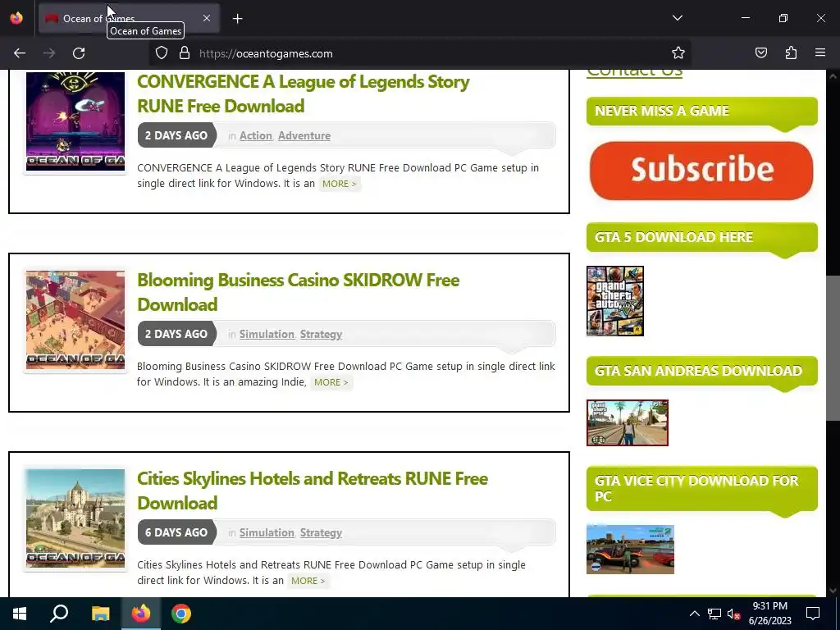840x630 pixels.
Task: Open File Explorer from the taskbar
Action: point(100,614)
